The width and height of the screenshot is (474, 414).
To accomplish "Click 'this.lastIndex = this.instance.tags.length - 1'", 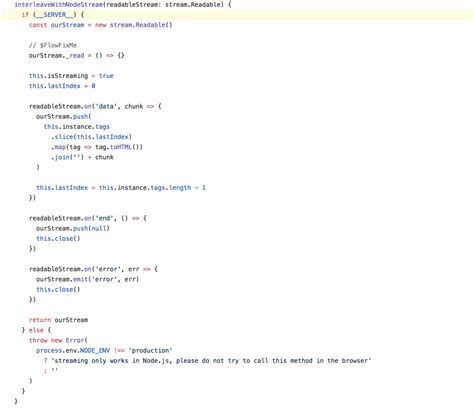I will pos(121,188).
